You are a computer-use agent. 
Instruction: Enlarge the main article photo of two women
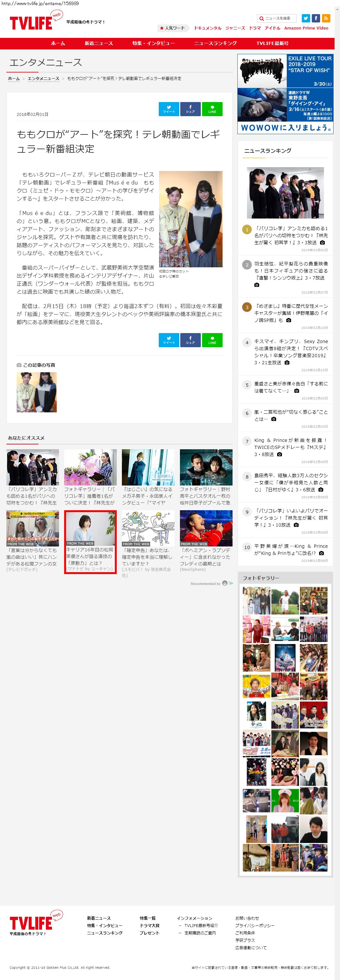pyautogui.click(x=191, y=219)
